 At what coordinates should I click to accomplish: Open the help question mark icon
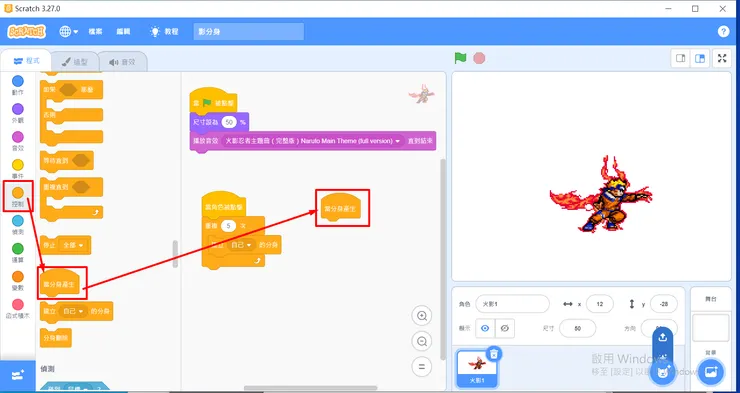click(x=723, y=32)
